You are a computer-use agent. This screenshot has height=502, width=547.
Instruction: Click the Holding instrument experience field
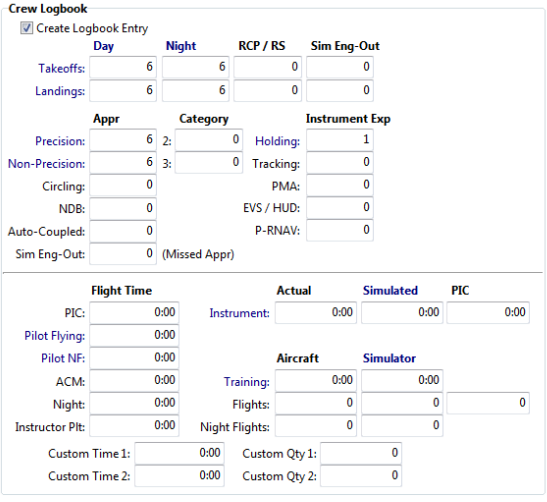340,140
